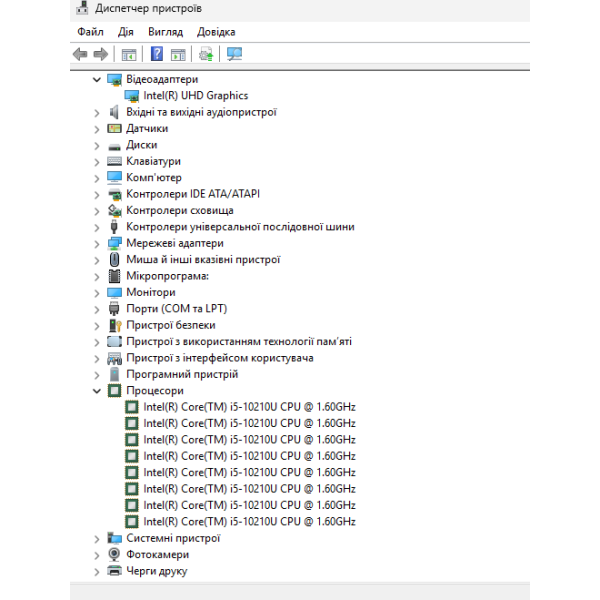The width and height of the screenshot is (600, 600).
Task: Expand the Черги друку category
Action: click(96, 572)
